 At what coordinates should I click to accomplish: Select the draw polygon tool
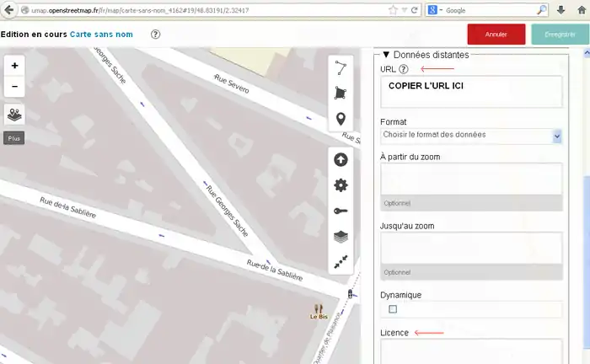(341, 93)
